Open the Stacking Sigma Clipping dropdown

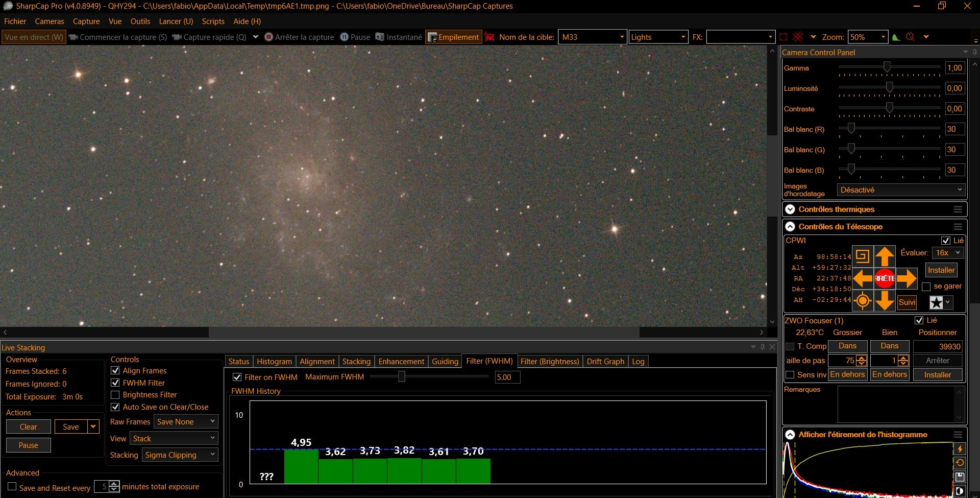click(x=180, y=455)
